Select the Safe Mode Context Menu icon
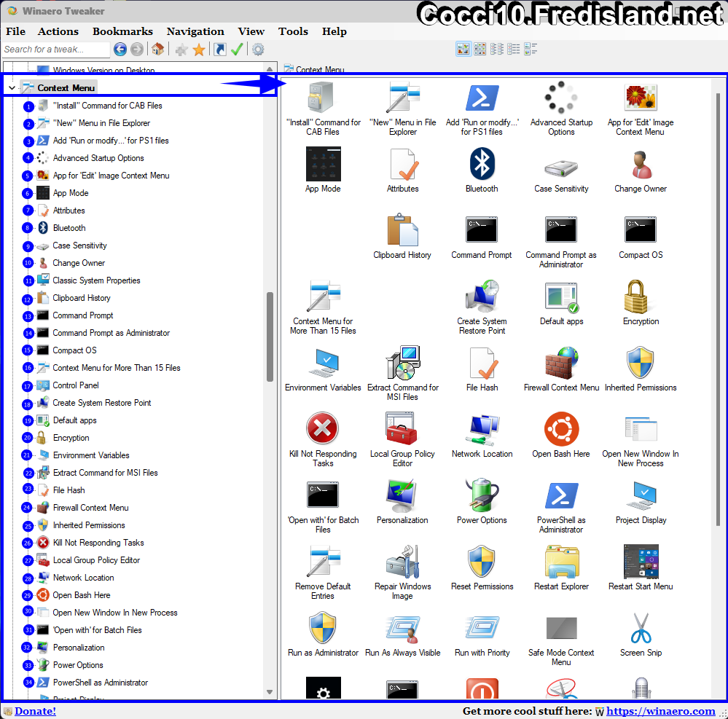 (561, 628)
